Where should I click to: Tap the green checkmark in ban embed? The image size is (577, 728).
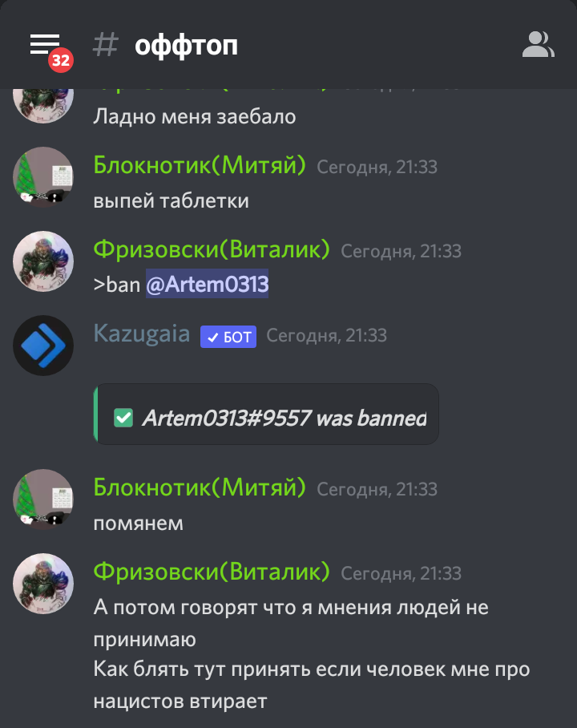click(x=123, y=418)
